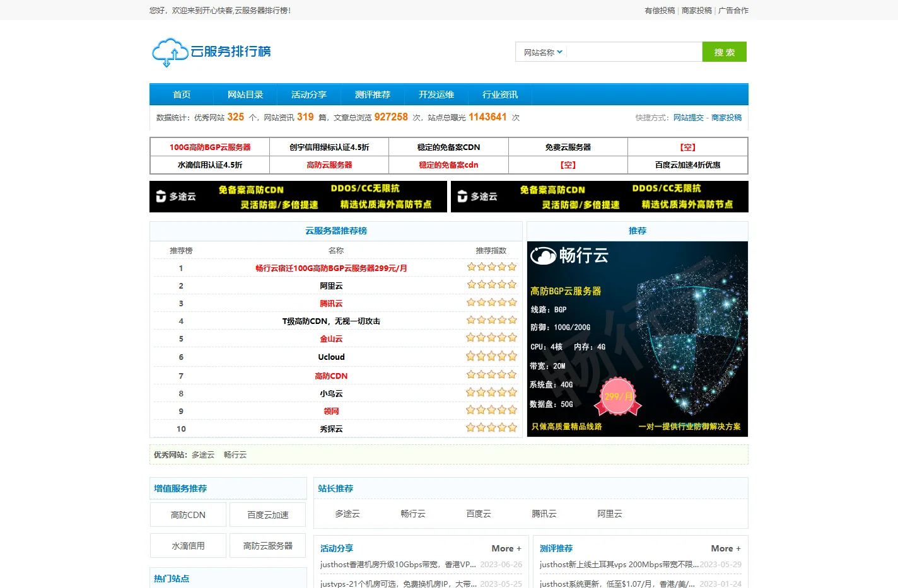Viewport: 898px width, 588px height.
Task: Open the 阿里云 ranking entry
Action: click(331, 285)
